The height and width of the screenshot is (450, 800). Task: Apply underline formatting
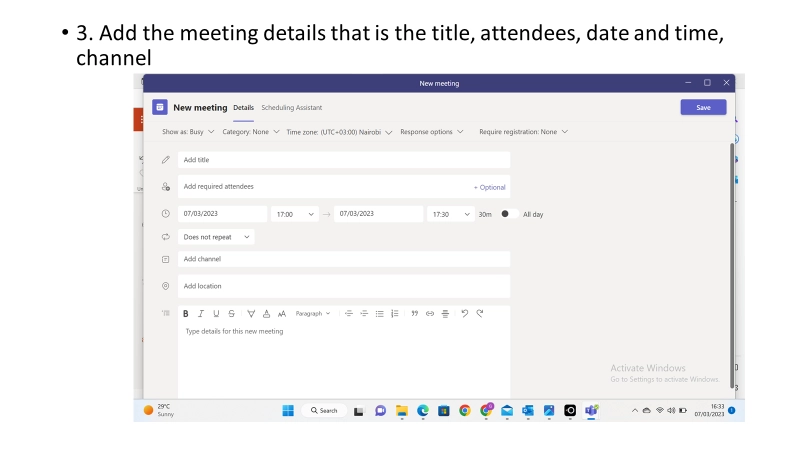coord(216,314)
